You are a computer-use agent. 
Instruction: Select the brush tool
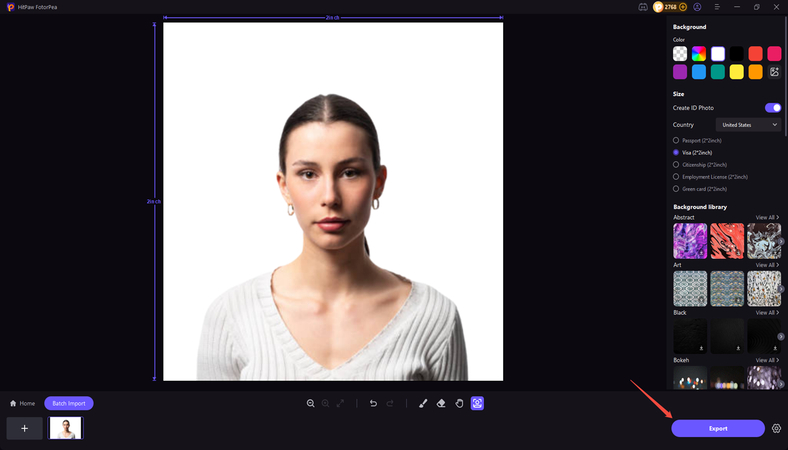(423, 403)
